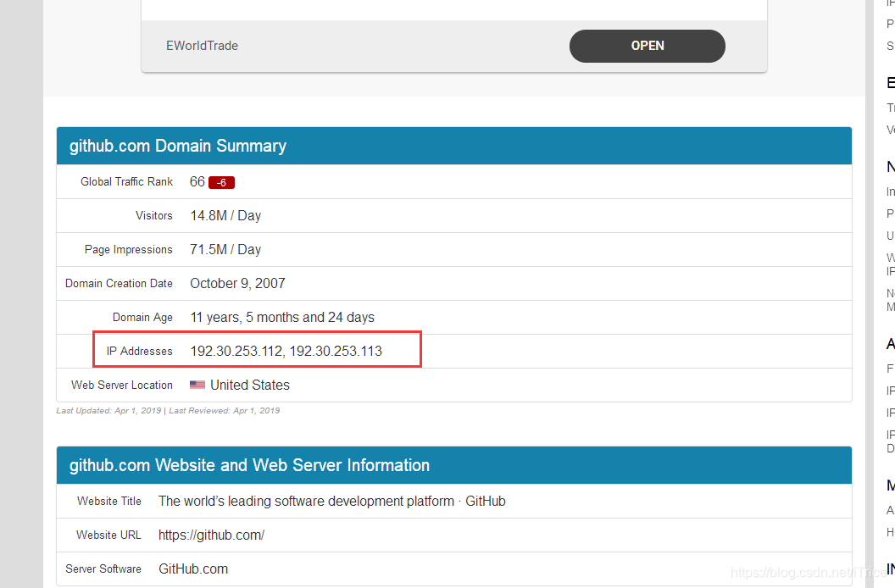Click the 'United States' server location text
Image resolution: width=895 pixels, height=588 pixels.
250,386
